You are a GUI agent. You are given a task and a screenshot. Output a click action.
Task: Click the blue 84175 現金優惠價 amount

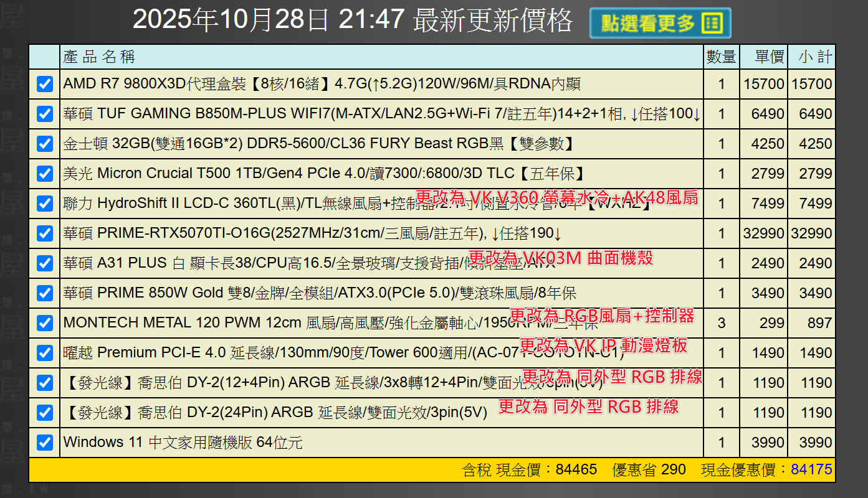tap(812, 469)
